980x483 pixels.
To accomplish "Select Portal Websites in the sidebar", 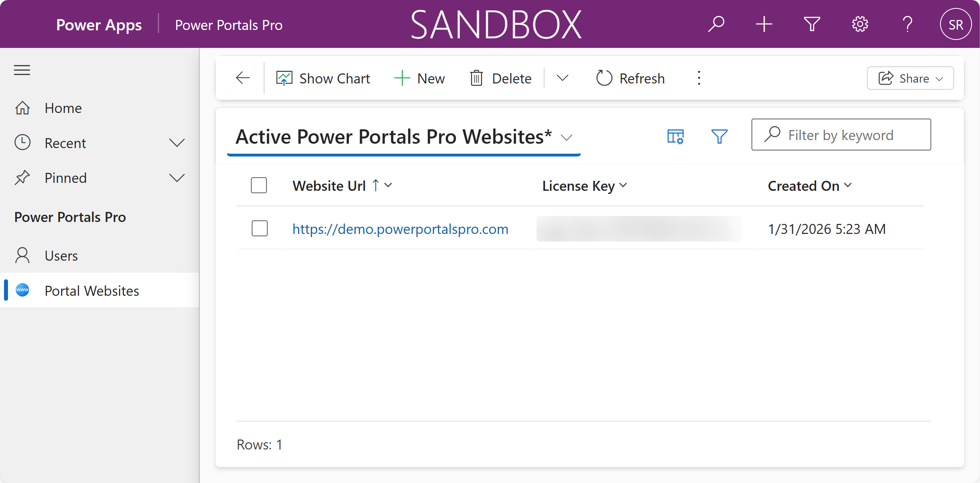I will tap(92, 291).
